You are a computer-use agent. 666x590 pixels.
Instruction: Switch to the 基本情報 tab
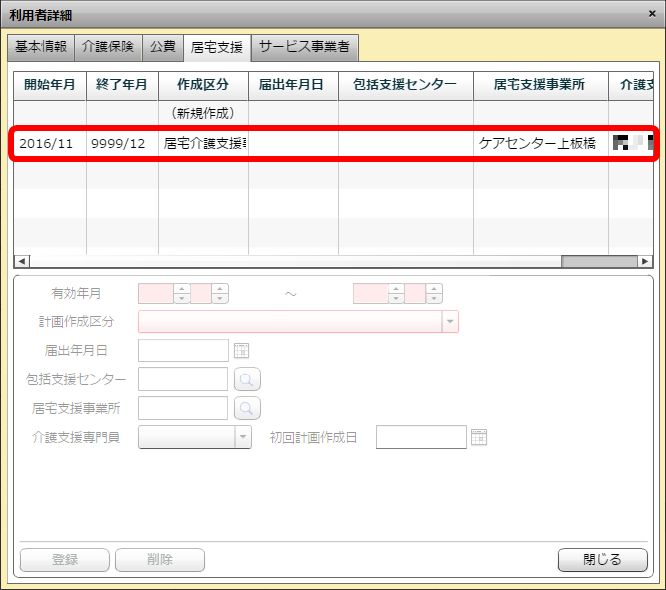coord(41,47)
